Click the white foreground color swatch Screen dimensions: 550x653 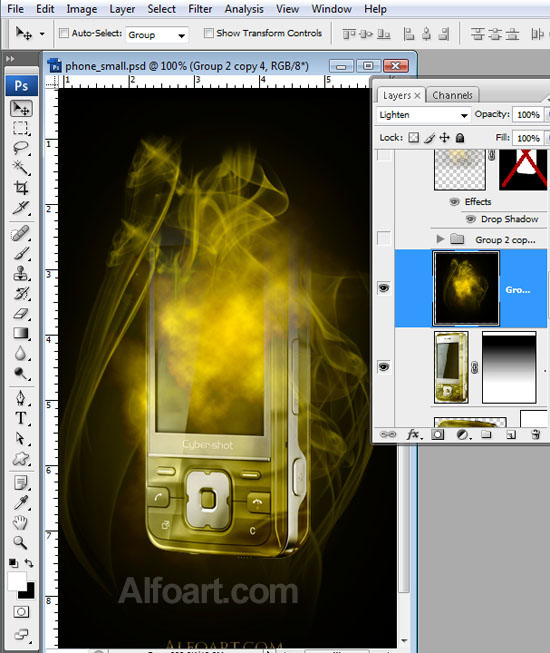[x=15, y=579]
